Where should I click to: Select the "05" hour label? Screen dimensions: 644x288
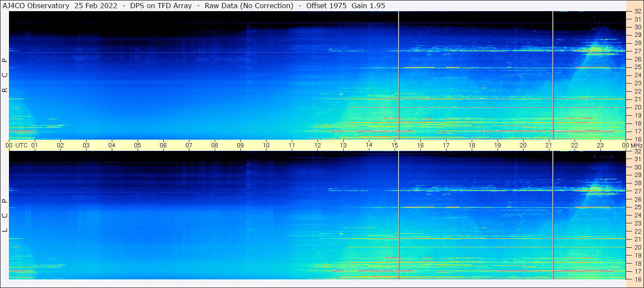tap(138, 145)
